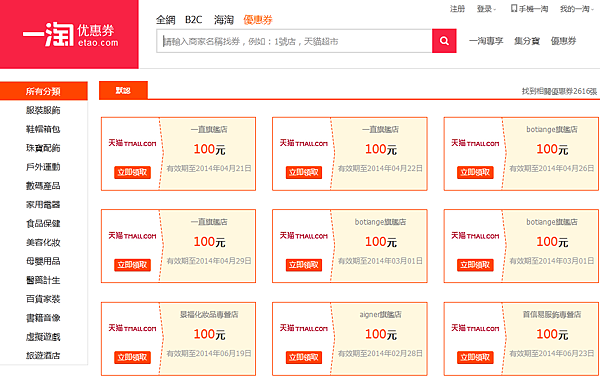
Task: Go to the 母嬰用品 category
Action: pos(43,261)
